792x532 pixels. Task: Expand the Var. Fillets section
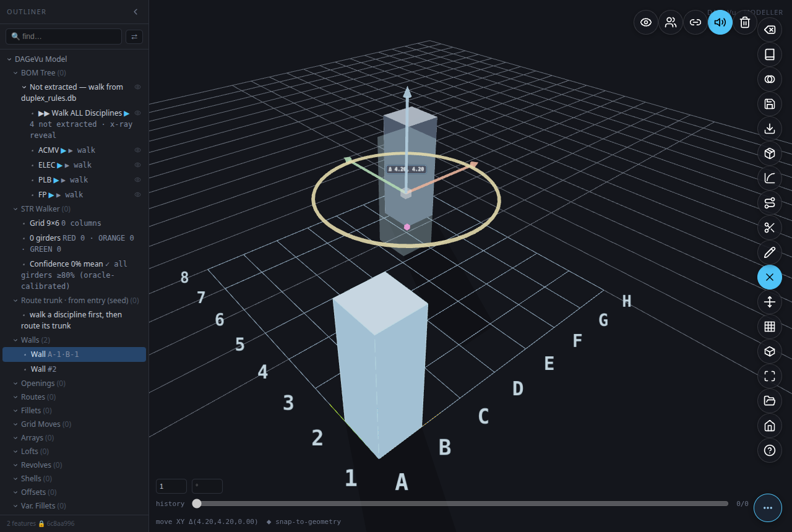(15, 506)
